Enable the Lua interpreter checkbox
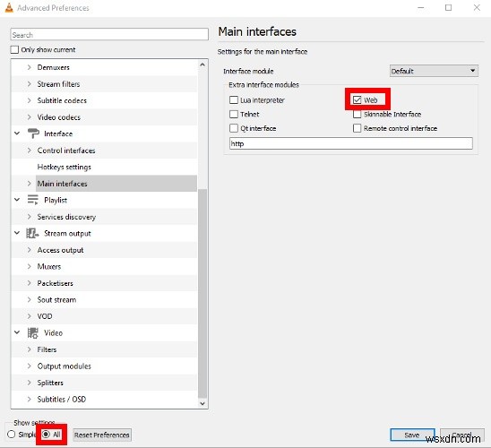The image size is (491, 448). point(234,100)
